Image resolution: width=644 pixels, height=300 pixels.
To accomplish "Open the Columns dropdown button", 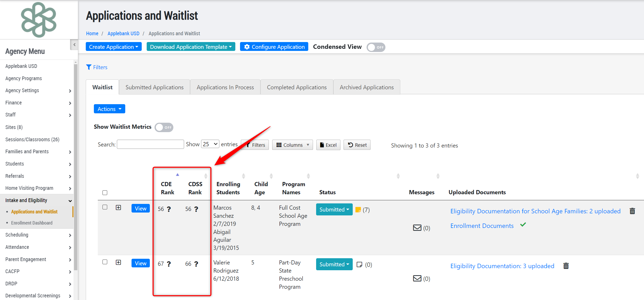I will [x=292, y=145].
